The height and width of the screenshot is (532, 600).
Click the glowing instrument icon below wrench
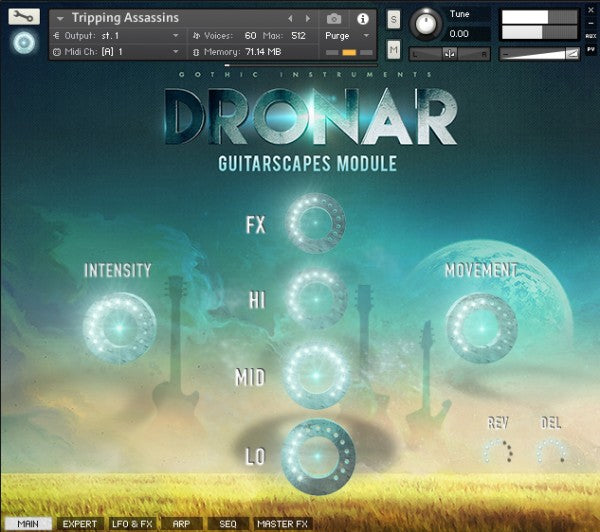pyautogui.click(x=24, y=42)
